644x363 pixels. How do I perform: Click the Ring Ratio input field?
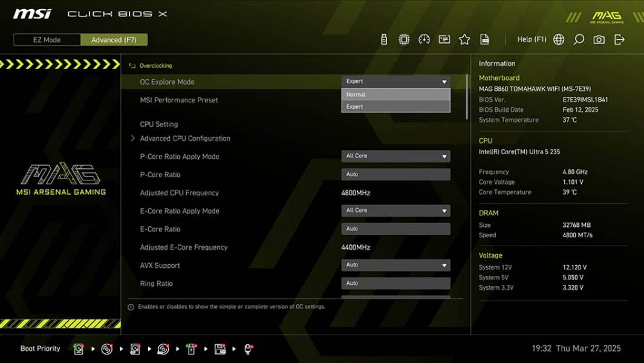[x=395, y=283]
